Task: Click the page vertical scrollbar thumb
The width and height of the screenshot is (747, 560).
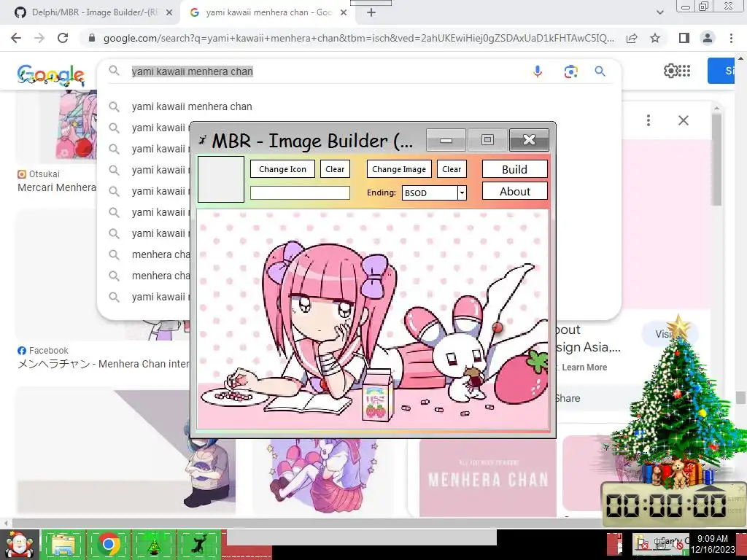Action: tap(740, 397)
